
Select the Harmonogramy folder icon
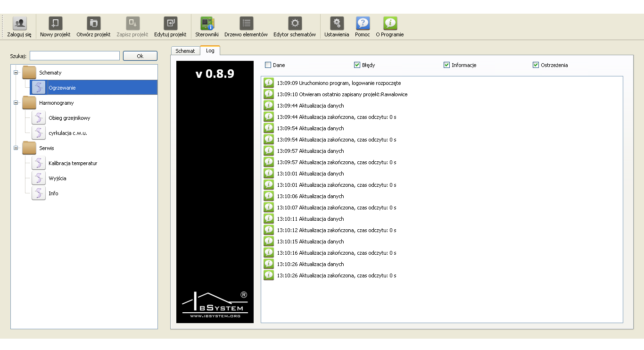[x=29, y=103]
